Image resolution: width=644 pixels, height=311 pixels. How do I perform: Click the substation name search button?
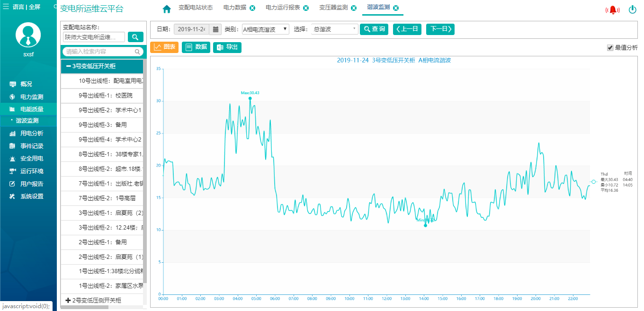click(x=135, y=37)
